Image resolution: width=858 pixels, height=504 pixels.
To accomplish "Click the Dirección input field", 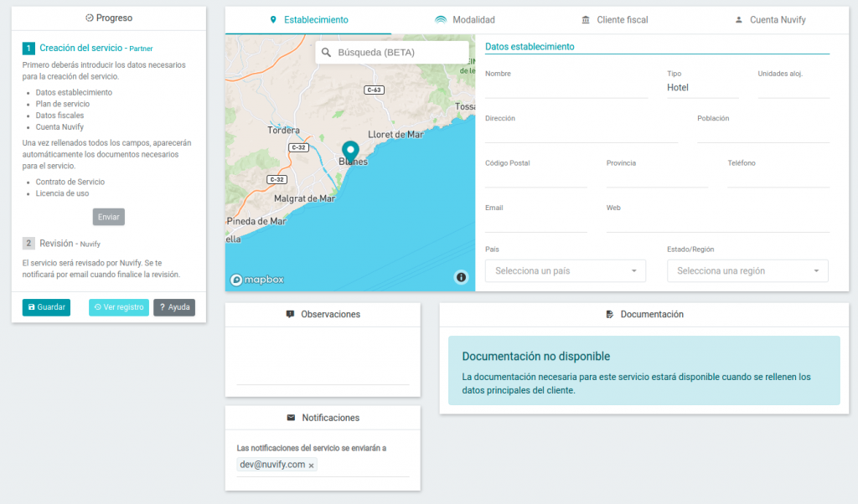I will click(x=581, y=133).
